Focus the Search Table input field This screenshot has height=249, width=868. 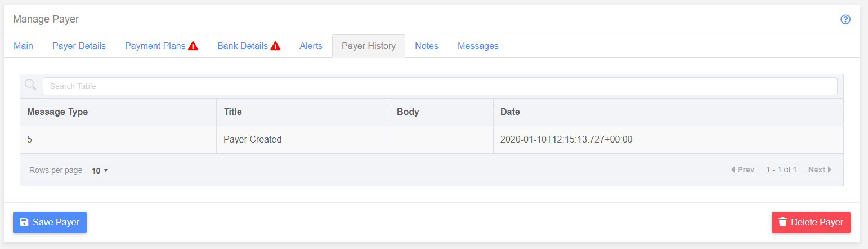pos(440,86)
